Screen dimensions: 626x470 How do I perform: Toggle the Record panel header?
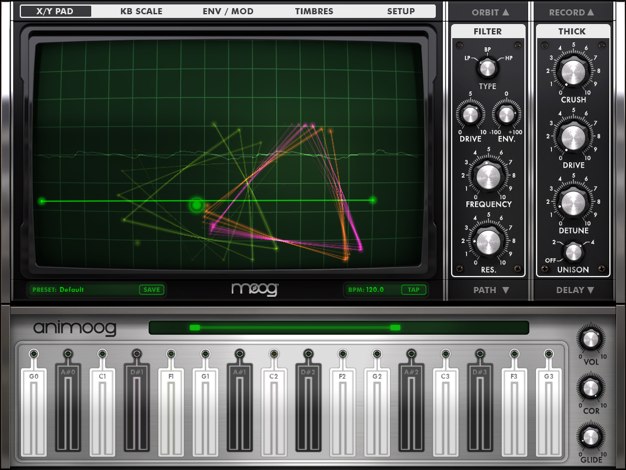(573, 12)
